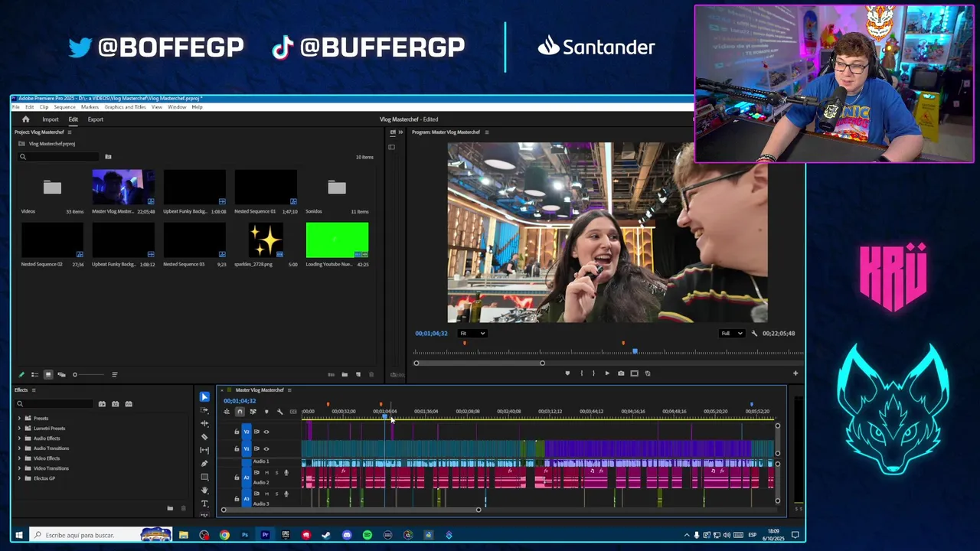Select the green Loading Youtube clip thumbnail
Screen dimensions: 980x551
click(x=337, y=240)
